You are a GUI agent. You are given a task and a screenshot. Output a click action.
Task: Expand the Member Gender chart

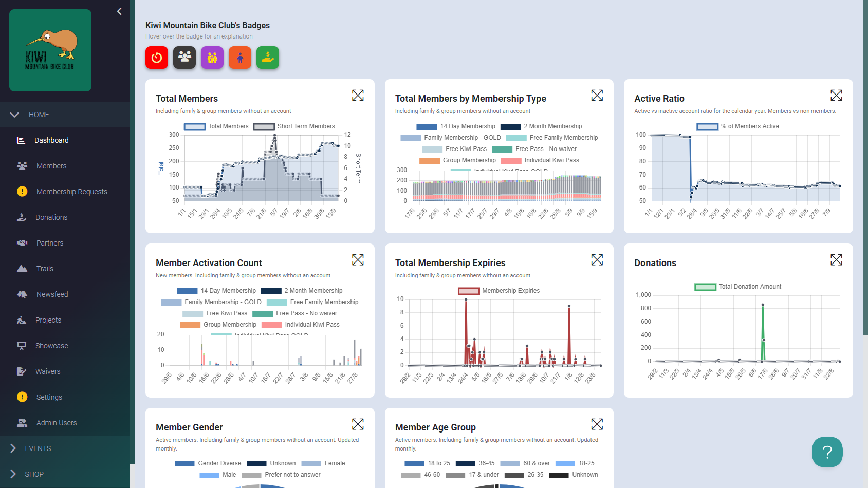click(x=358, y=424)
